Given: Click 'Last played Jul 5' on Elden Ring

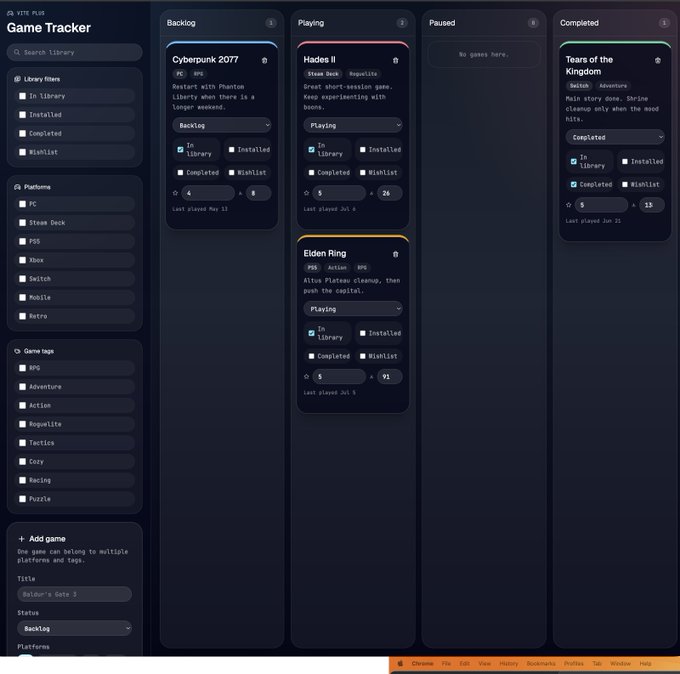Looking at the screenshot, I should (330, 393).
